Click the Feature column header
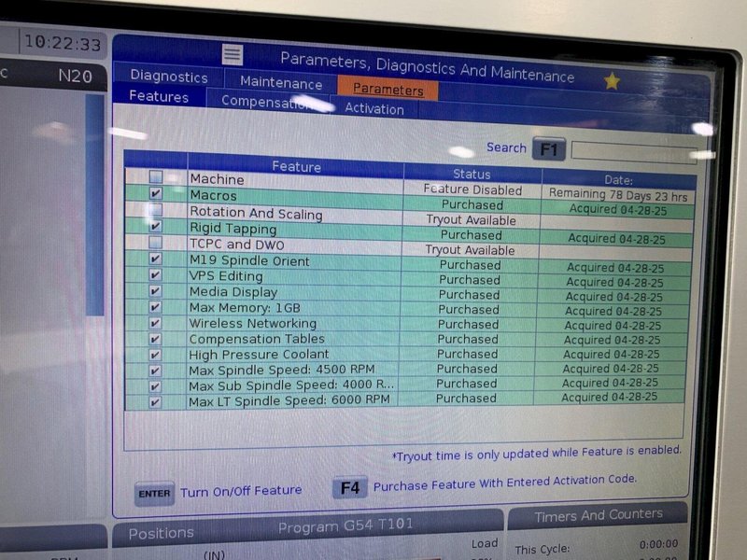Image resolution: width=747 pixels, height=560 pixels. (x=296, y=167)
